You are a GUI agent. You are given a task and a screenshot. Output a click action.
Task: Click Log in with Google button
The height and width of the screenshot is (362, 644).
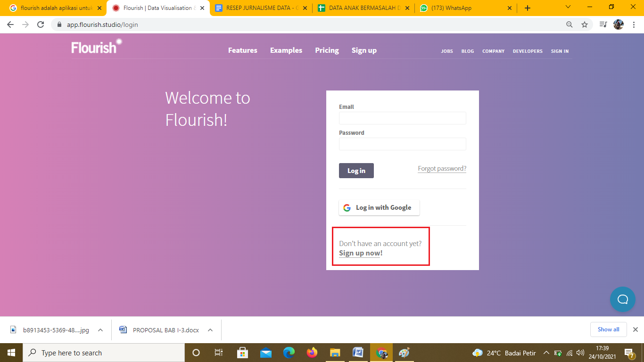click(379, 208)
